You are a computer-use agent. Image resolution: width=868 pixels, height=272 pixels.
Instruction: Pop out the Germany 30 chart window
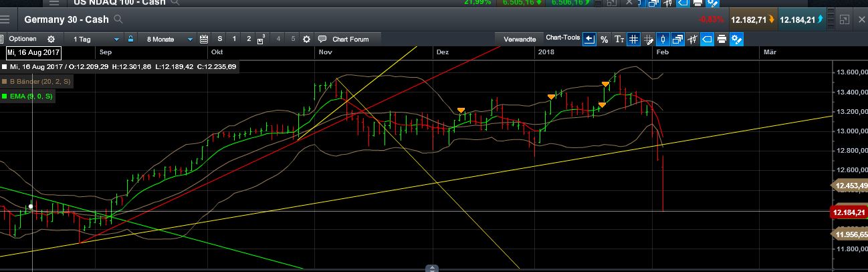[844, 20]
